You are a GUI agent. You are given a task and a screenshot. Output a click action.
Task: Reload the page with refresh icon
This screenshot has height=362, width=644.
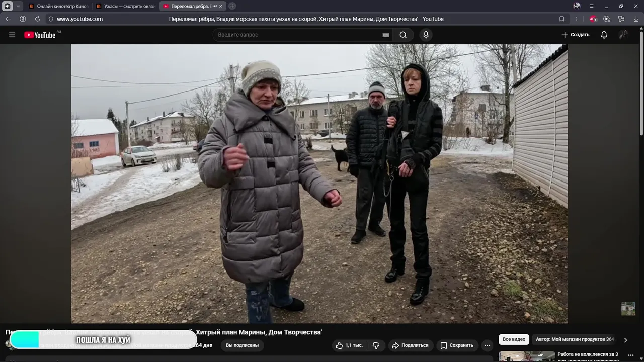click(x=37, y=19)
